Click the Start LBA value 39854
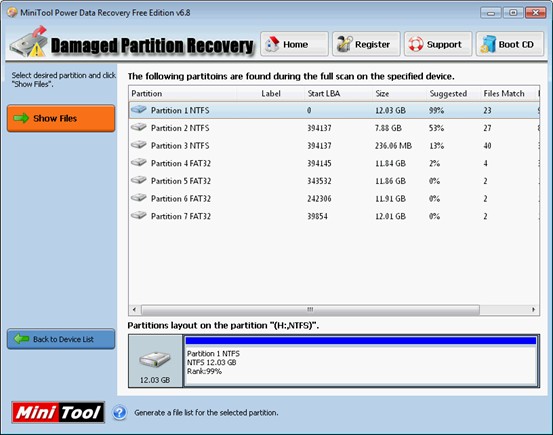Image resolution: width=553 pixels, height=435 pixels. 317,216
